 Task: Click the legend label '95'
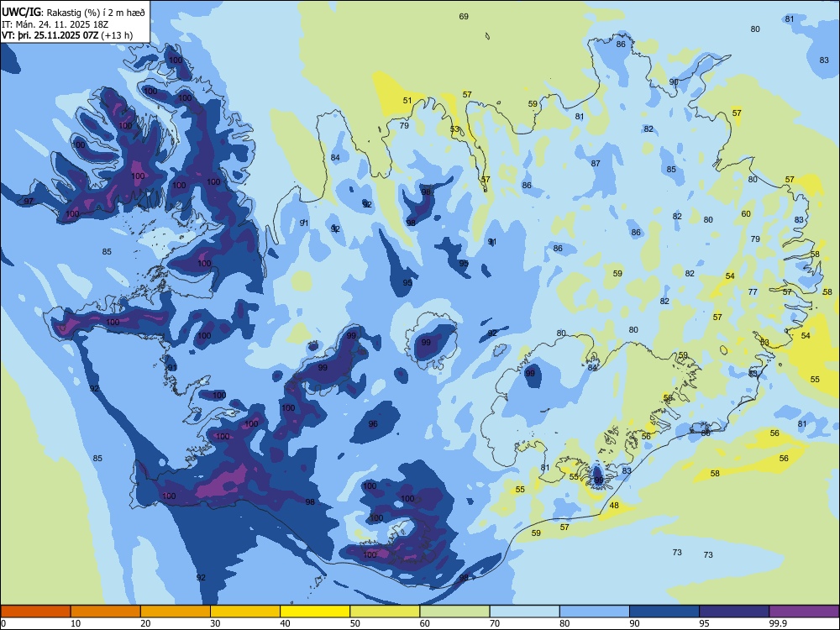(x=705, y=623)
